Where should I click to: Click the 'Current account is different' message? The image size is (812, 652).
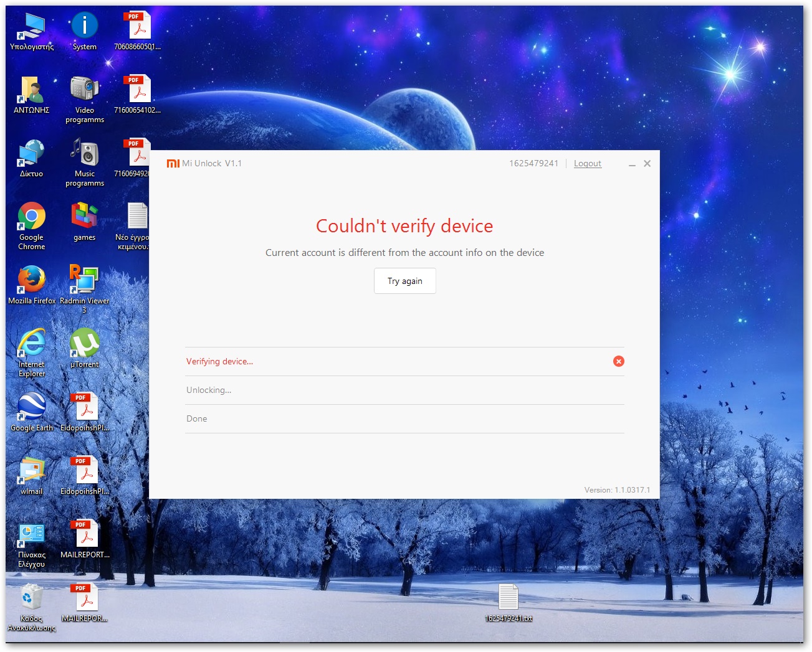405,252
